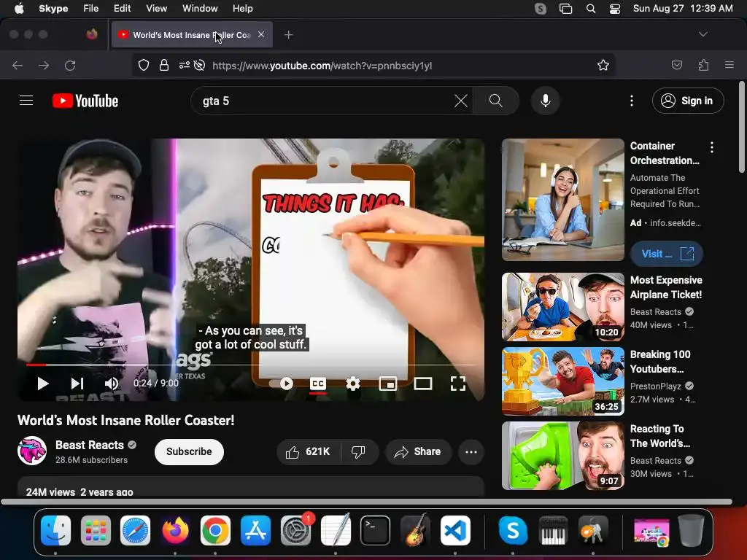Close the current browser tab
The height and width of the screenshot is (560, 747).
(261, 34)
